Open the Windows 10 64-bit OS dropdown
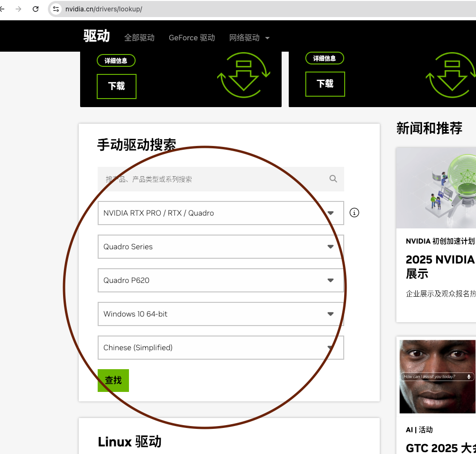476x454 pixels. (x=221, y=314)
